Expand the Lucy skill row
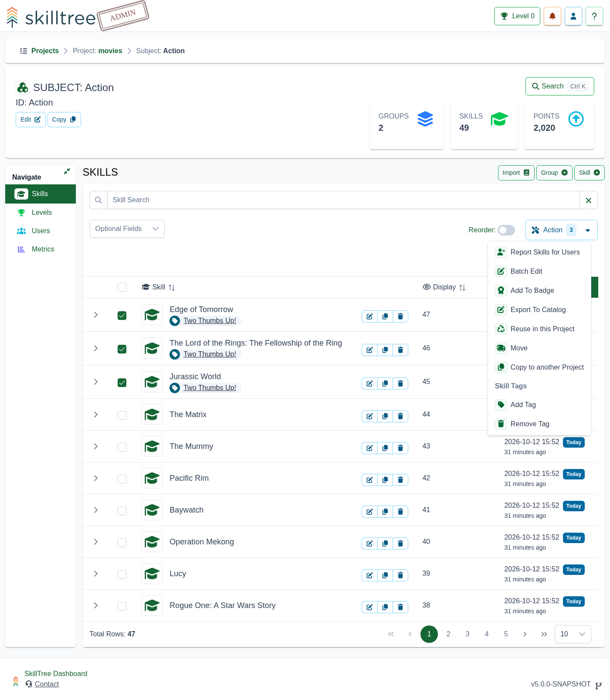The width and height of the screenshot is (610, 700). click(x=96, y=574)
